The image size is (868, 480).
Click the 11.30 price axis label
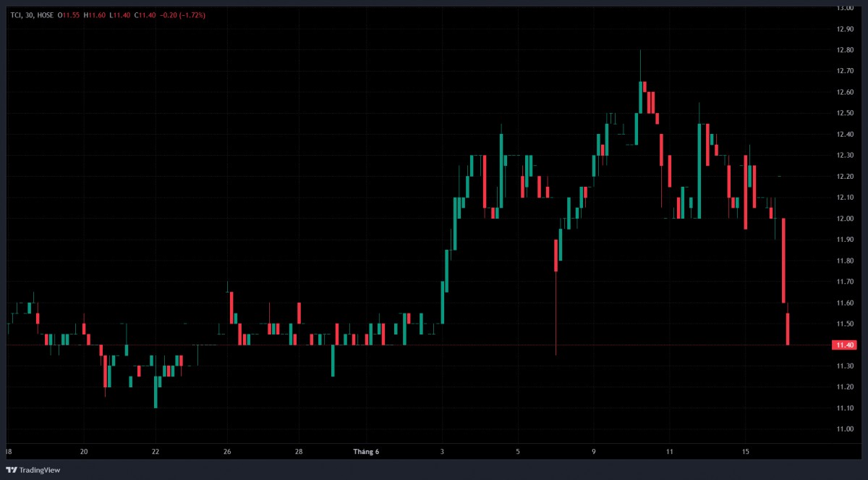pos(845,366)
